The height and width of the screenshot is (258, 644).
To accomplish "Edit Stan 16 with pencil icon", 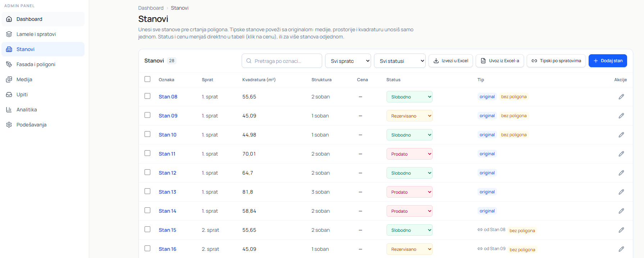I will tap(621, 249).
